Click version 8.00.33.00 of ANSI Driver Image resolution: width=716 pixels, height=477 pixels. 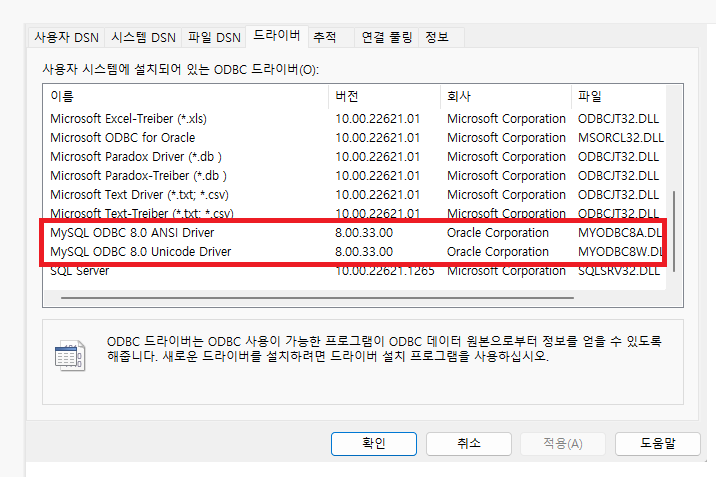coord(364,233)
